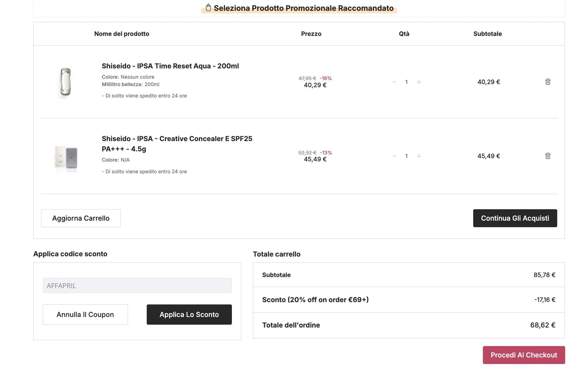Click the Prezzo column header
The image size is (588, 366).
pos(311,34)
